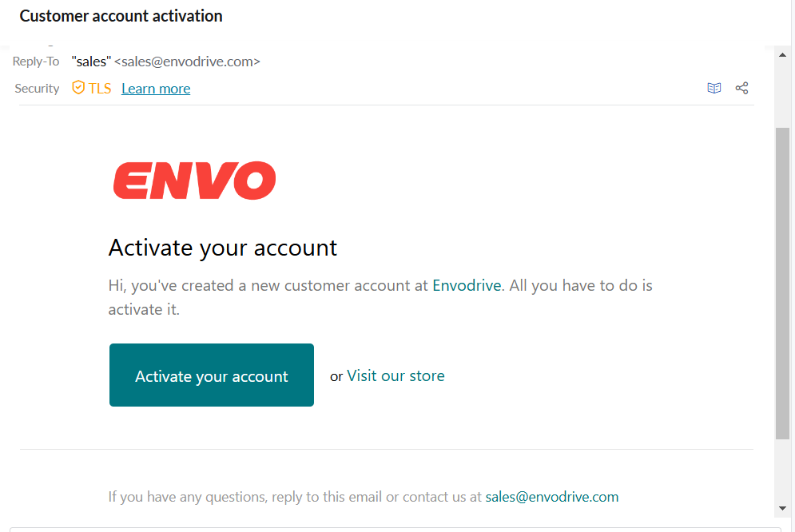Click the teal Activate your account button

[212, 375]
